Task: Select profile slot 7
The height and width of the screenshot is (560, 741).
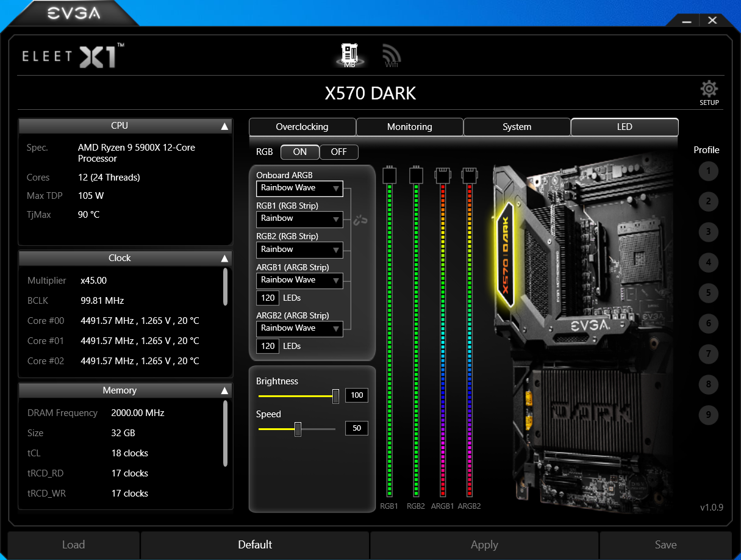Action: [708, 354]
